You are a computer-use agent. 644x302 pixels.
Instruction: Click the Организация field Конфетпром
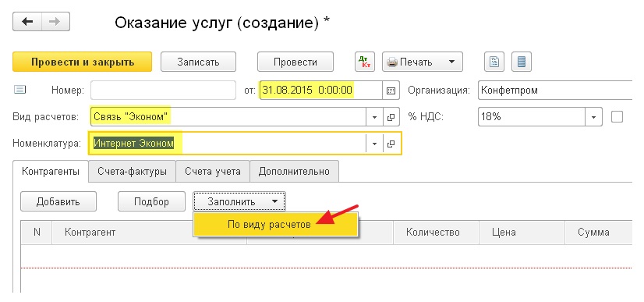pyautogui.click(x=555, y=91)
